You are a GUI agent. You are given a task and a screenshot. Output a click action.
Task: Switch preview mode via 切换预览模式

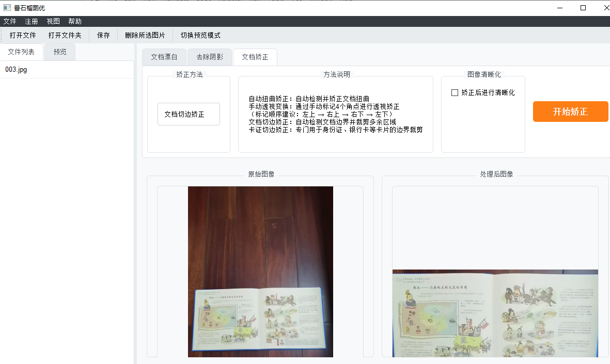pos(200,35)
